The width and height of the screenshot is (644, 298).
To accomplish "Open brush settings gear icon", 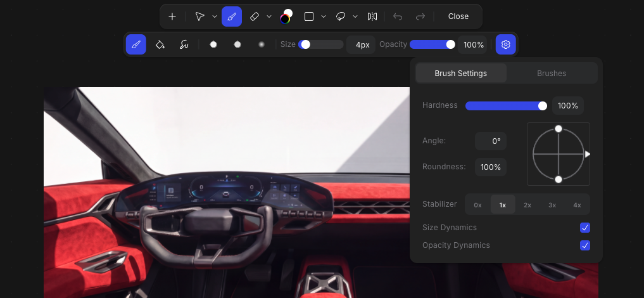I will click(x=505, y=44).
